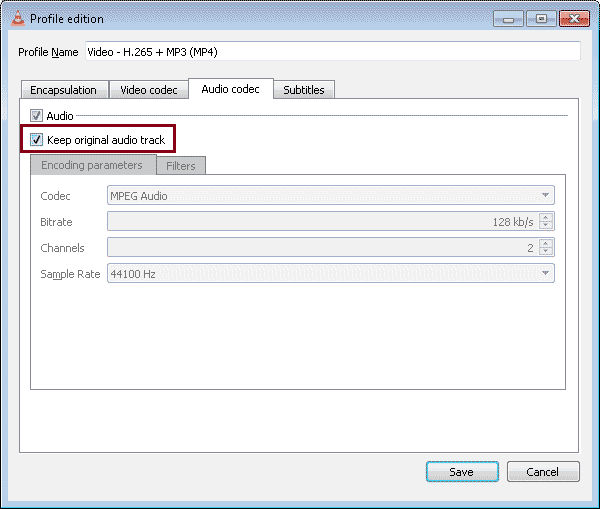Viewport: 600px width, 509px height.
Task: Toggle Keep original audio track checkbox
Action: tap(36, 140)
